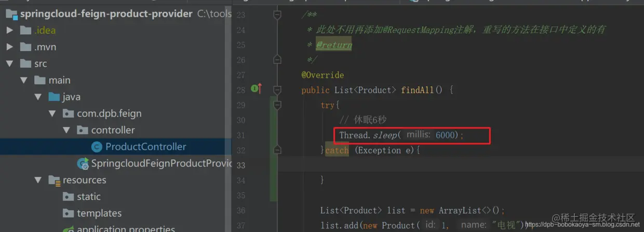
Task: Click the fold marker at line 32
Action: click(x=277, y=150)
